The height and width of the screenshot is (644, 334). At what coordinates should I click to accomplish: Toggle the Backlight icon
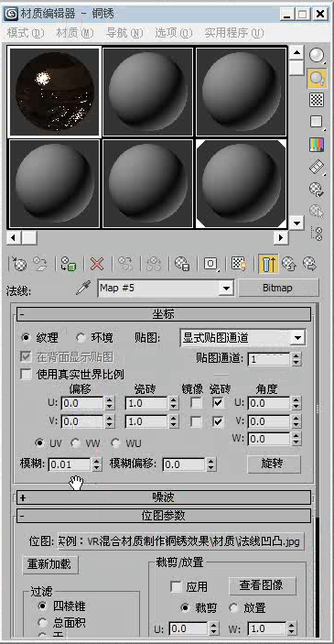click(317, 78)
